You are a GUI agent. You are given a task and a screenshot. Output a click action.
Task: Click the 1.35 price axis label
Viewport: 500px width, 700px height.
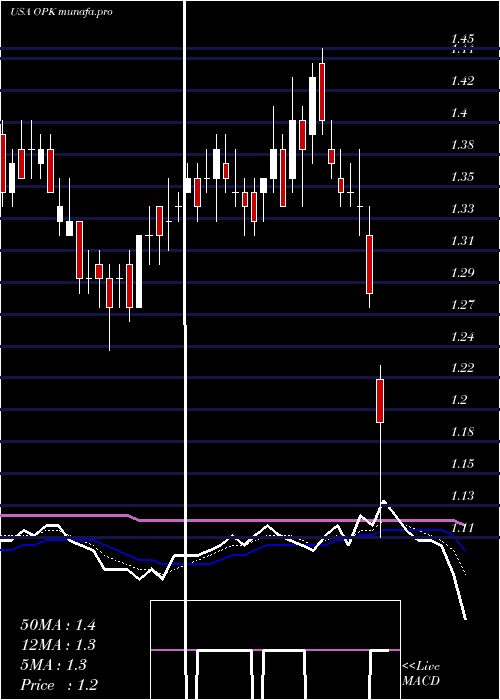pos(464,177)
